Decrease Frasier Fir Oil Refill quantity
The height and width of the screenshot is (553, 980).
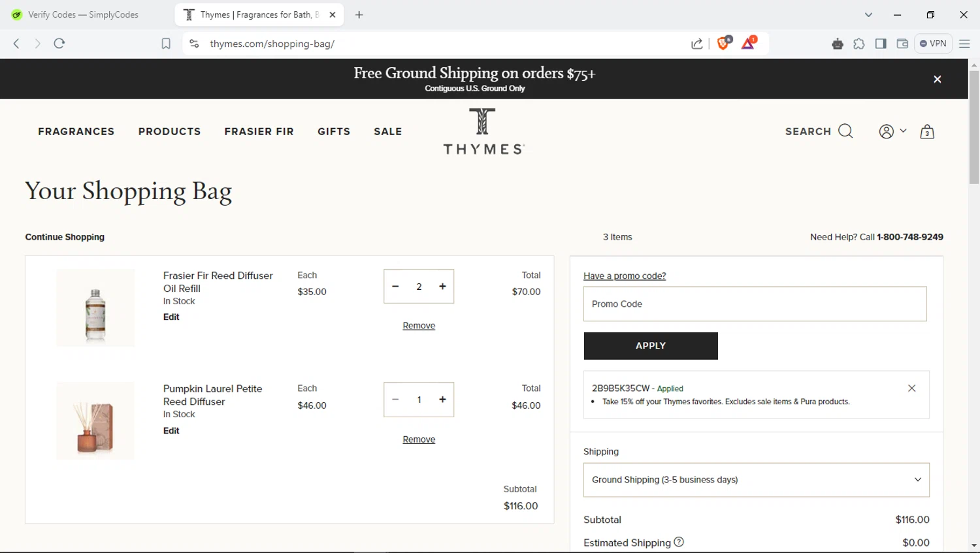(x=395, y=286)
